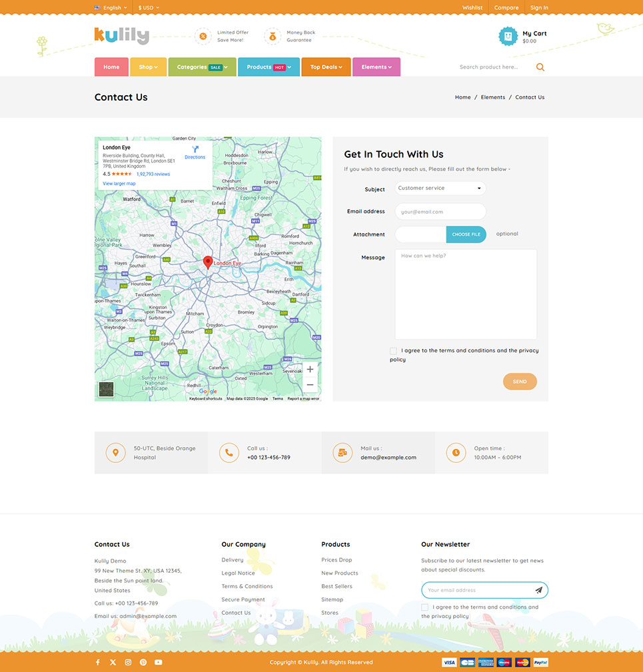Open the Top Deals menu
The height and width of the screenshot is (672, 643).
(326, 67)
